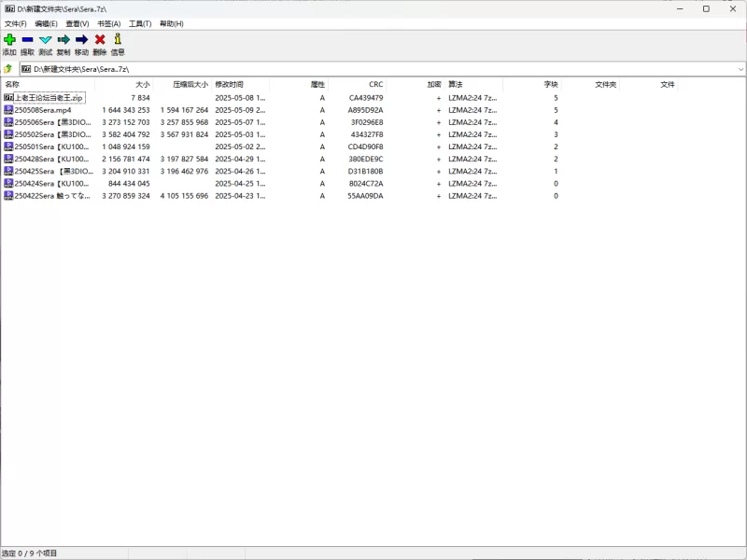Screen dimensions: 747x560
Task: Run the Test (测试) checkmark tool
Action: pyautogui.click(x=46, y=39)
